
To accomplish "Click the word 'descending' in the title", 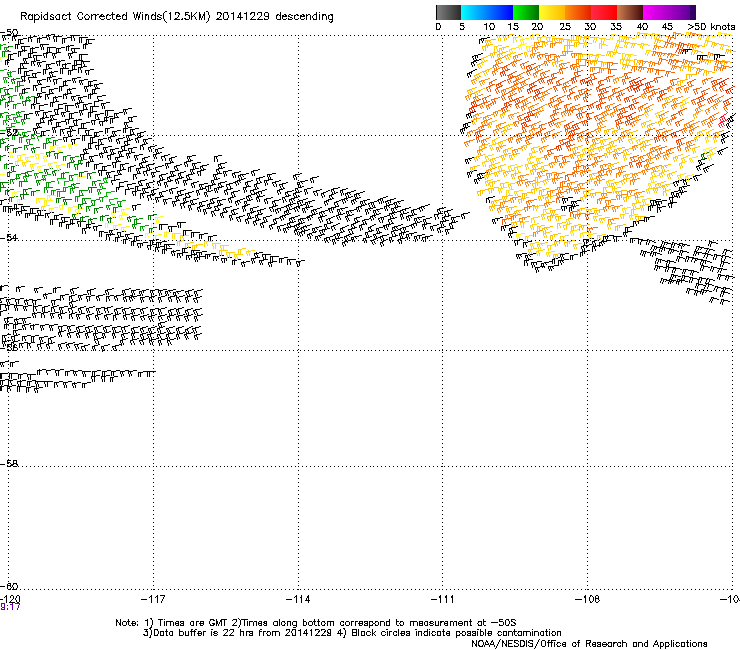I will [x=304, y=17].
